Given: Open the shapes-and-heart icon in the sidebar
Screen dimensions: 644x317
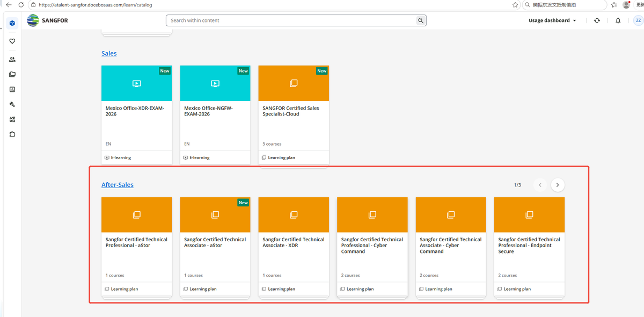Looking at the screenshot, I should (12, 119).
